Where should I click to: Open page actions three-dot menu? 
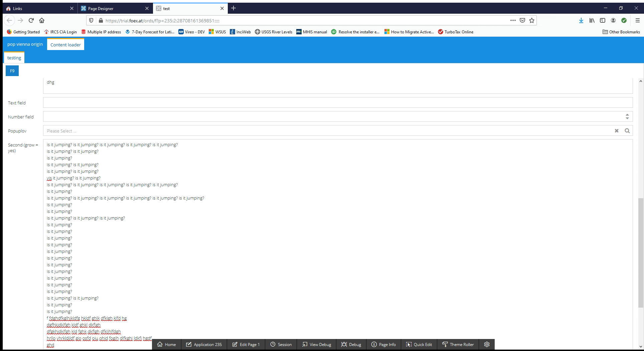513,20
